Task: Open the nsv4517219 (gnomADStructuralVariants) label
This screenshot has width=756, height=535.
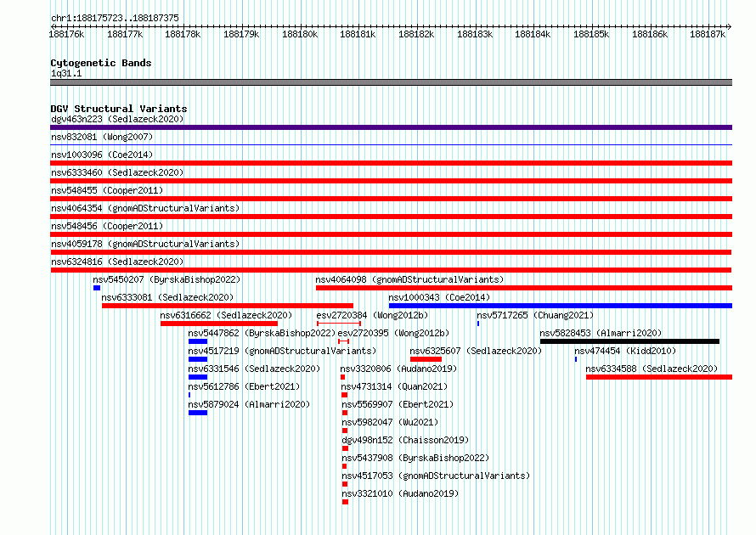Action: point(282,351)
